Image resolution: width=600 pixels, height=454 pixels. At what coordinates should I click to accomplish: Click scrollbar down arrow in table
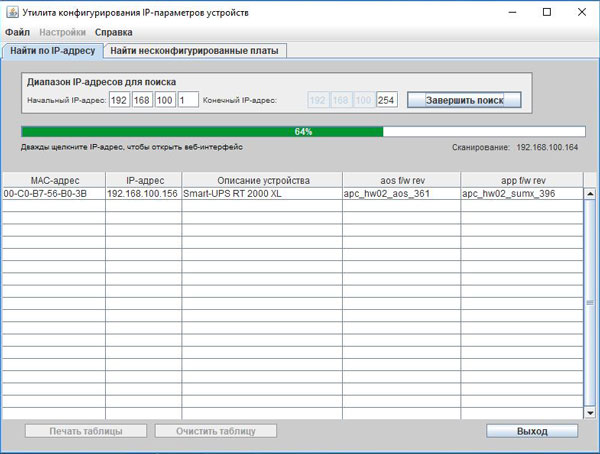[590, 411]
